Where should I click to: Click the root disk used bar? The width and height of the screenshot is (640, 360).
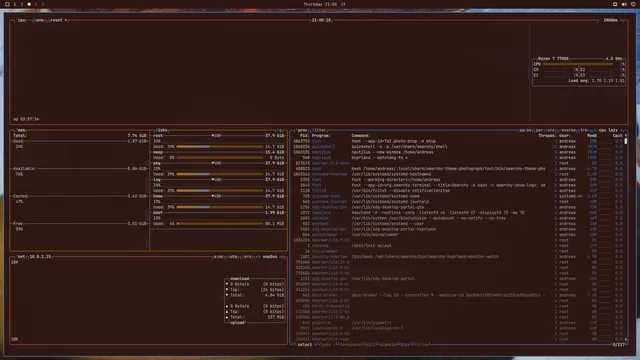click(220, 147)
